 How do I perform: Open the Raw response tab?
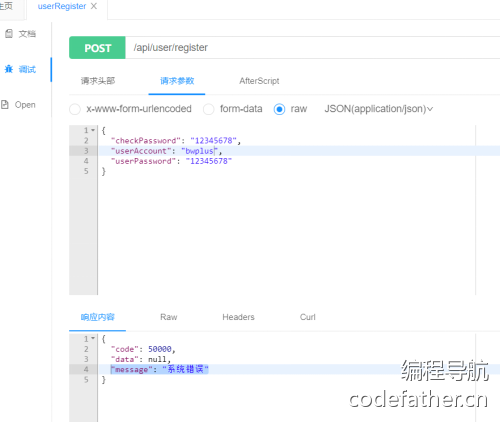(169, 317)
